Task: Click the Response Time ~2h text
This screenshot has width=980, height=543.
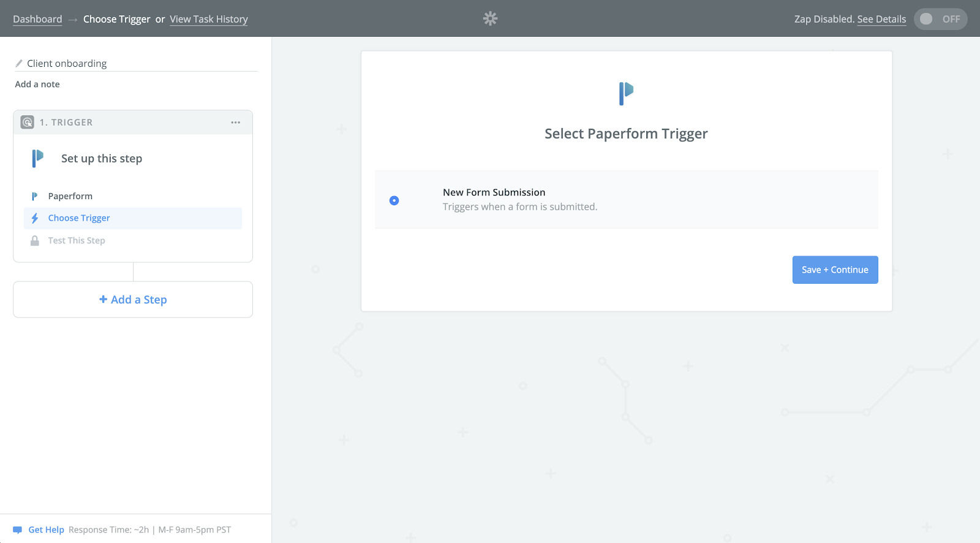Action: click(x=108, y=530)
